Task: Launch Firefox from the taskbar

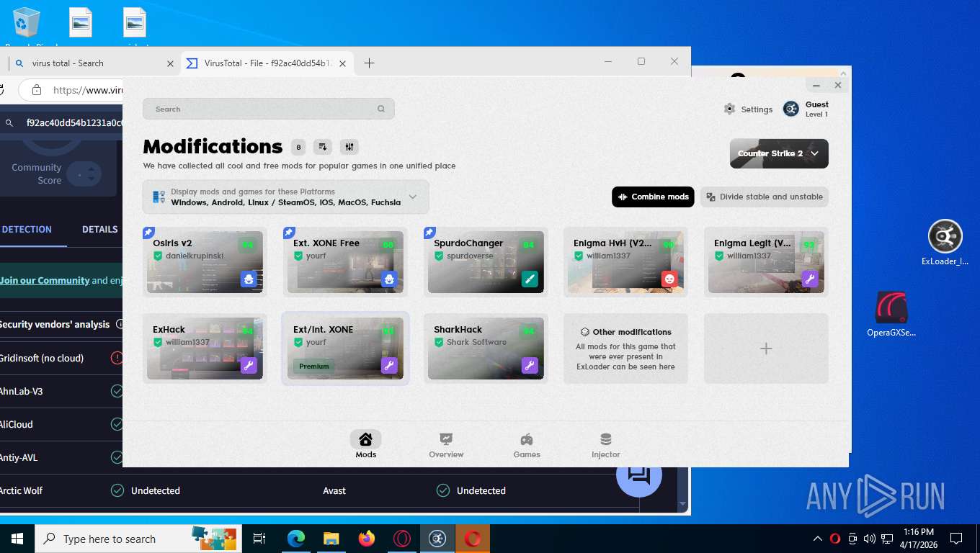Action: point(367,539)
